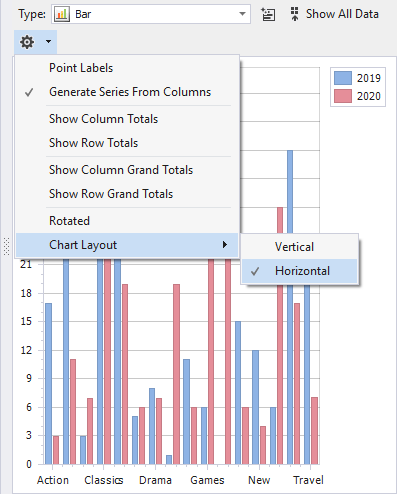Uncheck Generate Series From Columns
The height and width of the screenshot is (494, 397).
coord(127,92)
